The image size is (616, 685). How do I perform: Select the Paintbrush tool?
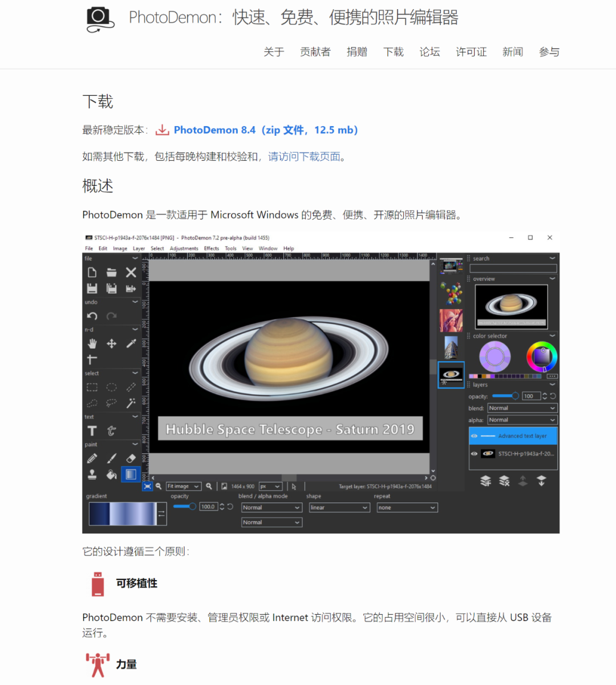[111, 458]
